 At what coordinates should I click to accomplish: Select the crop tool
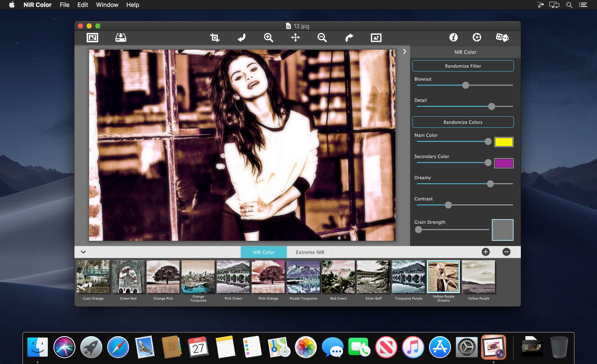coord(215,38)
